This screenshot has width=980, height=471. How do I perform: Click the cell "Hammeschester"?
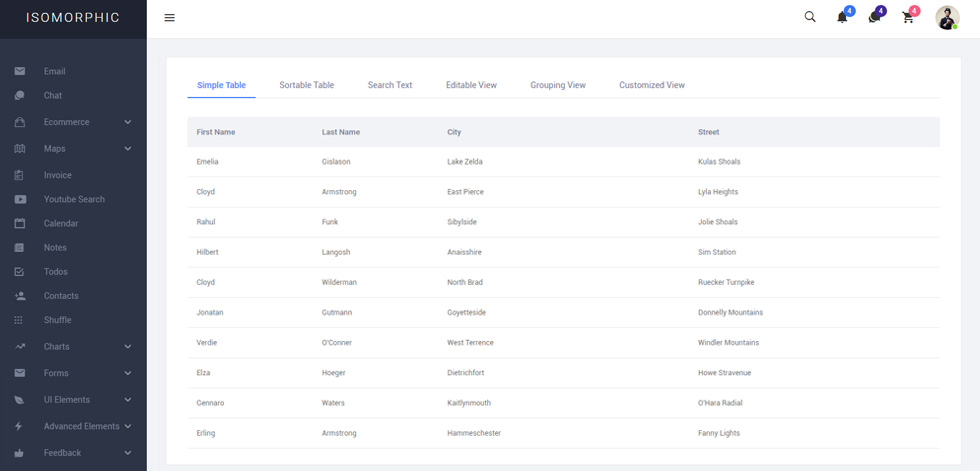[x=474, y=433]
